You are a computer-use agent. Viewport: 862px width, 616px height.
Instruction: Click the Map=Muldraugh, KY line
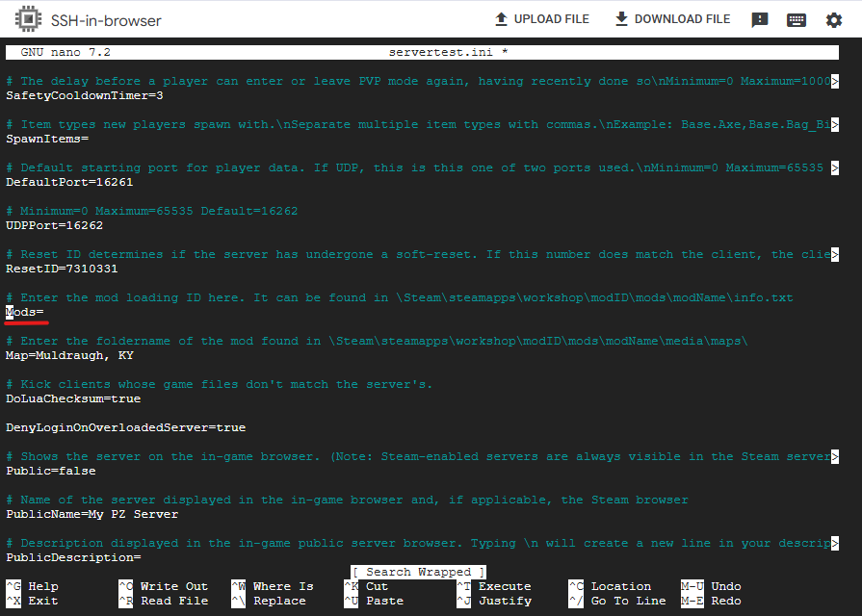69,355
